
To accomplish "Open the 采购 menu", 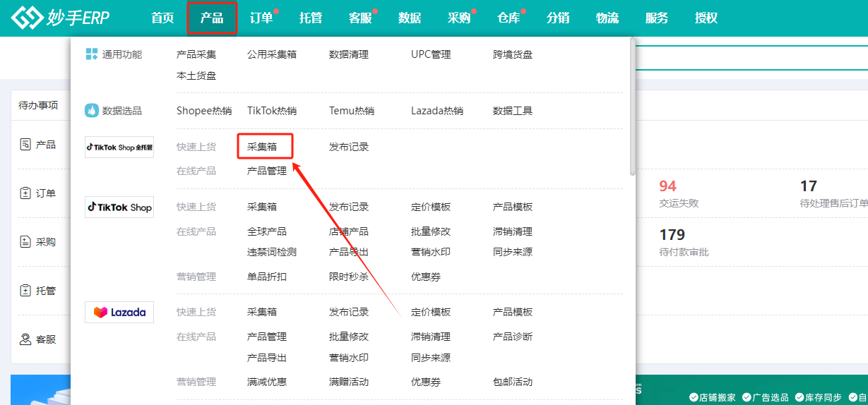I will tap(459, 18).
